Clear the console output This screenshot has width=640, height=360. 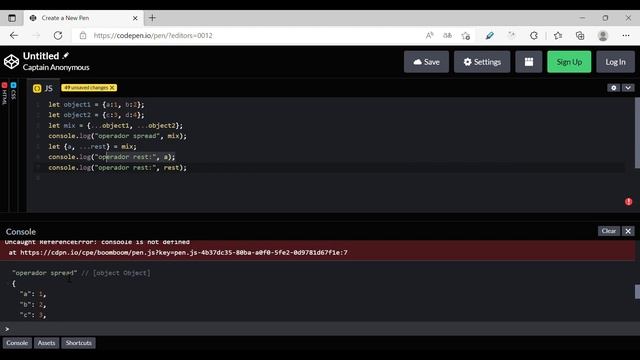pyautogui.click(x=609, y=231)
